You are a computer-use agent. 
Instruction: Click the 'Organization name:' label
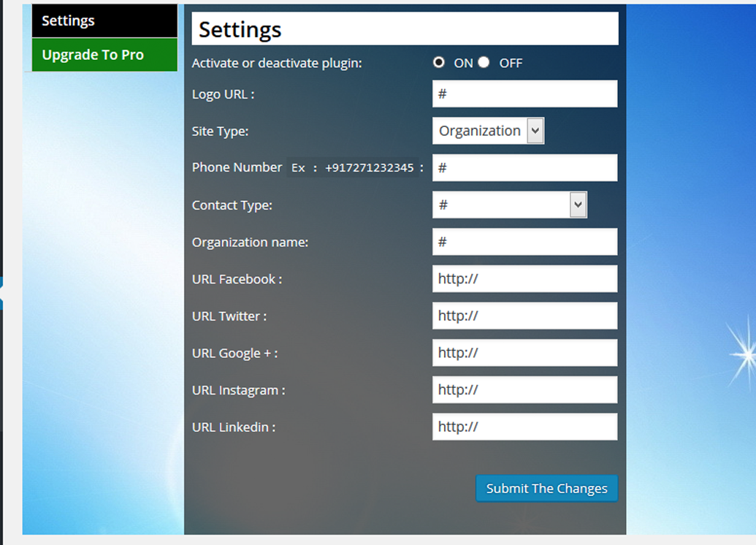coord(250,242)
